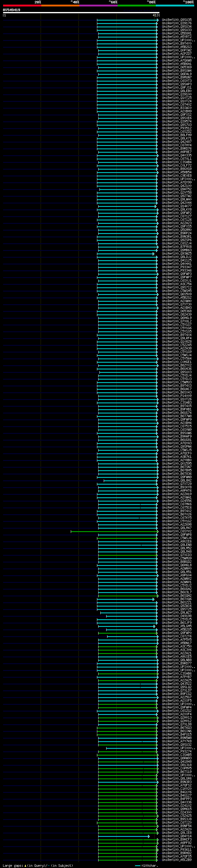The height and width of the screenshot is (868, 197).
Task: Select hit label UniRef100_B3IWI0
Action: 177,108
